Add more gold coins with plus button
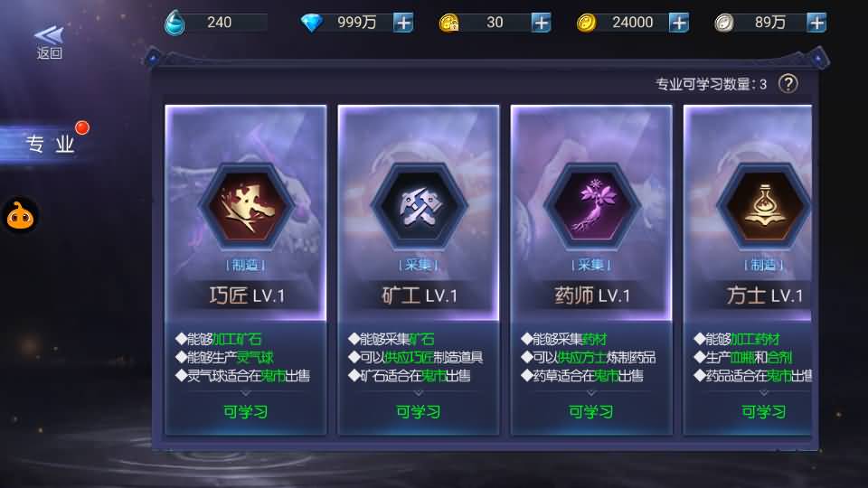 [679, 23]
